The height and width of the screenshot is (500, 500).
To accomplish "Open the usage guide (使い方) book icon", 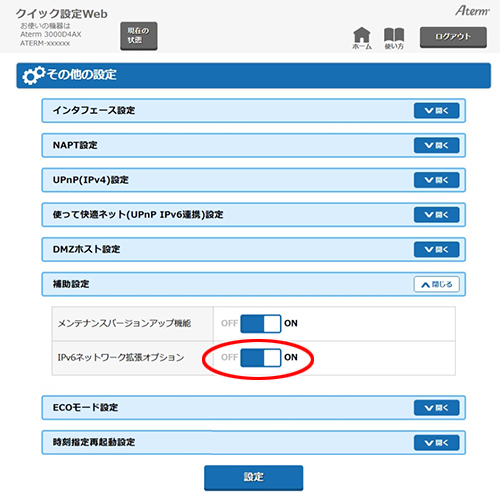I will pyautogui.click(x=394, y=38).
